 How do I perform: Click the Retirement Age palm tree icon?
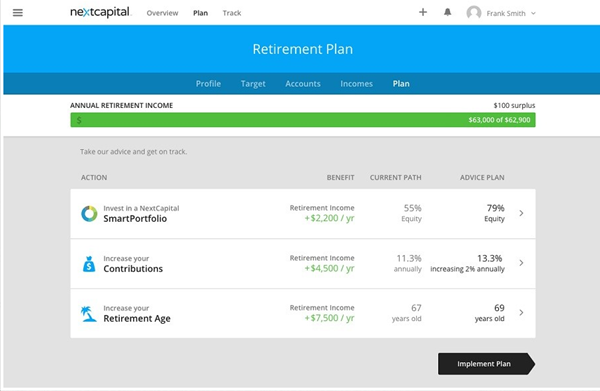[88, 313]
